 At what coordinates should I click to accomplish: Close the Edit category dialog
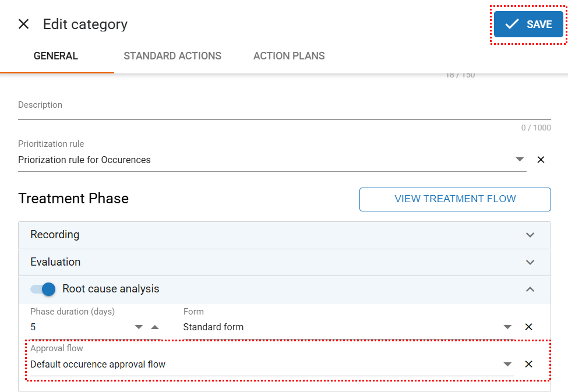click(23, 24)
